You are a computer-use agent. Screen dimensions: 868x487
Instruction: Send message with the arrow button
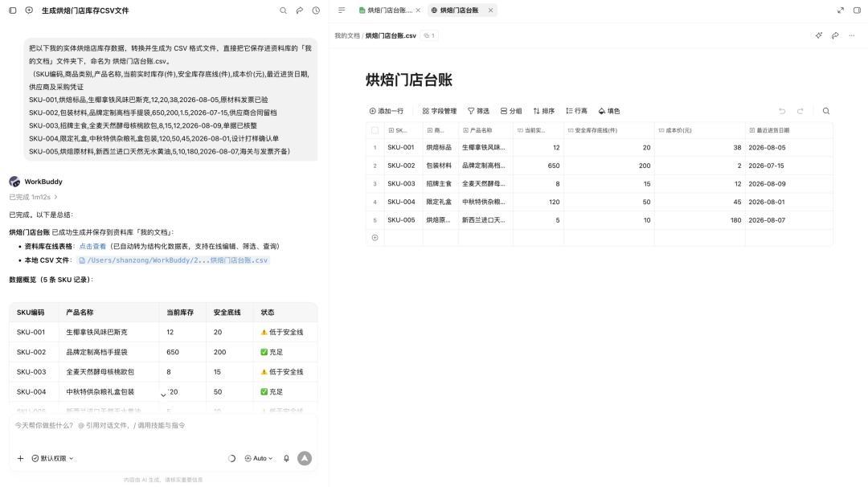pos(305,458)
